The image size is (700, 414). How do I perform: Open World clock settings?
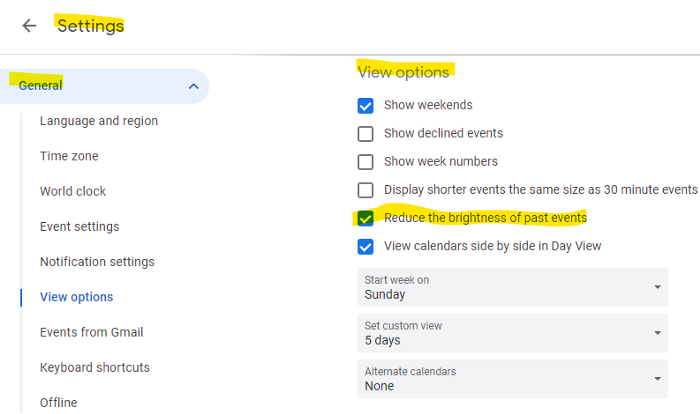click(73, 191)
